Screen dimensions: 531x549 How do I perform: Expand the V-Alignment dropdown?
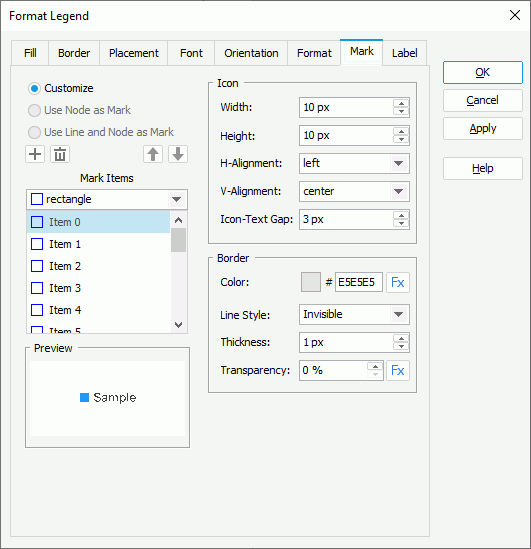coord(398,192)
